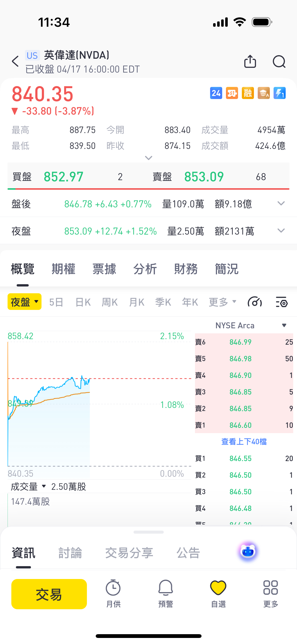Open the AI robot assistant icon
The image size is (297, 644).
tap(248, 552)
